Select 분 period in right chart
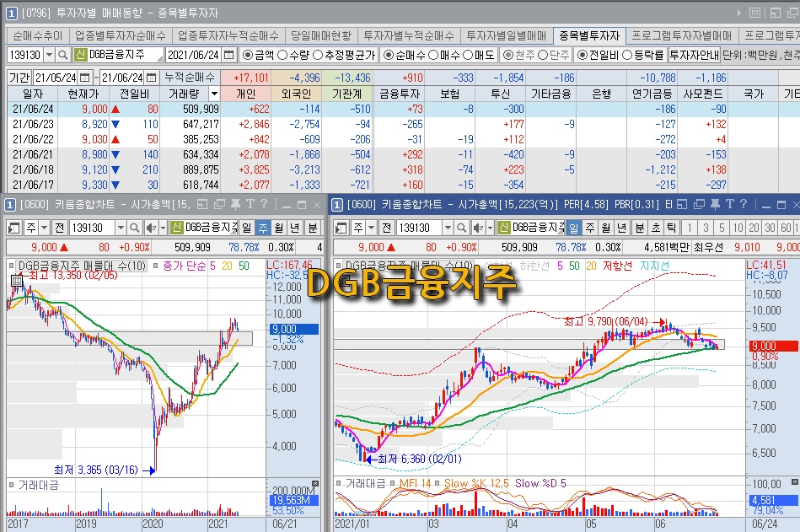Screen dimensions: 800x532 click(639, 228)
